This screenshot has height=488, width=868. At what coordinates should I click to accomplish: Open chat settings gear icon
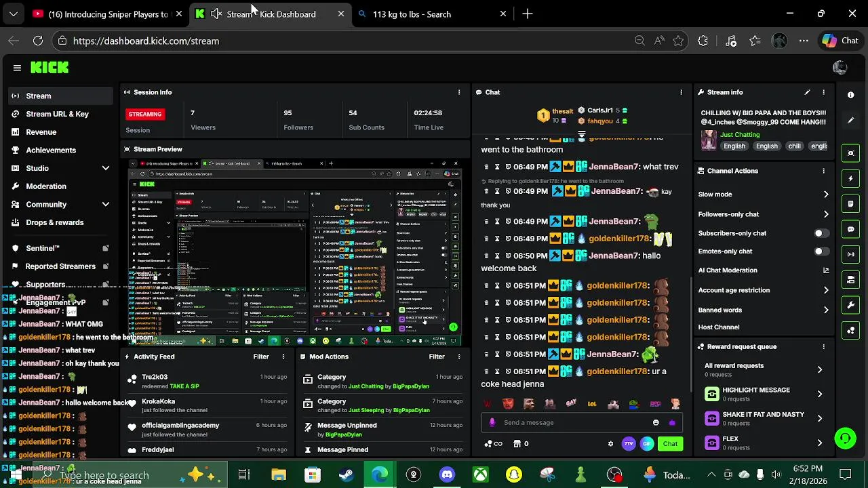tap(610, 444)
